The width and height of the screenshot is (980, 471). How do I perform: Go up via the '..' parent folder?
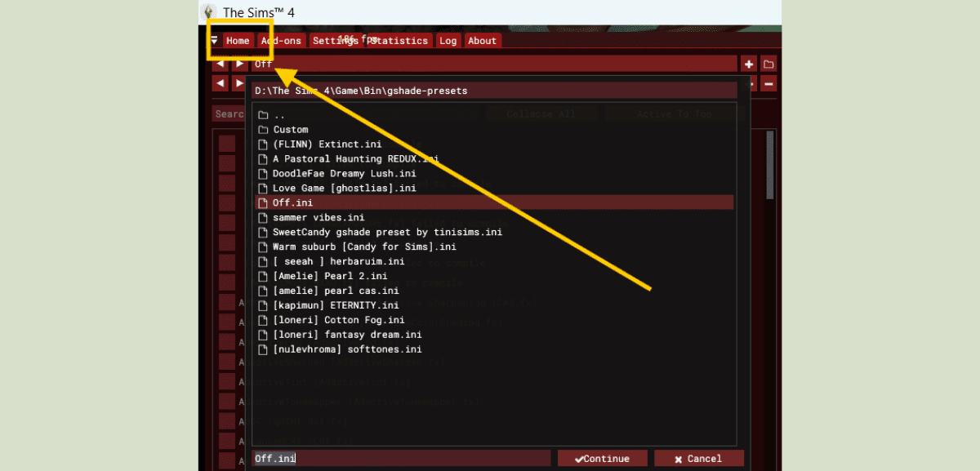279,114
